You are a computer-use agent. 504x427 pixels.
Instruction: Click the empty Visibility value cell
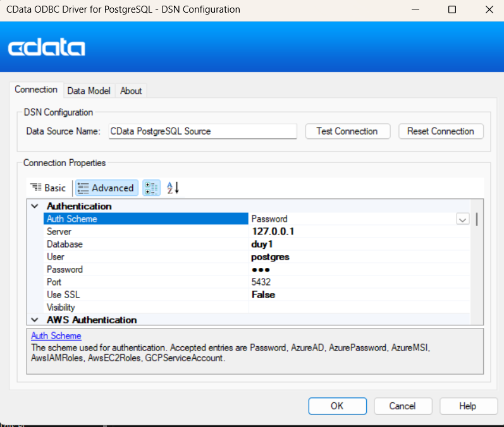point(359,308)
